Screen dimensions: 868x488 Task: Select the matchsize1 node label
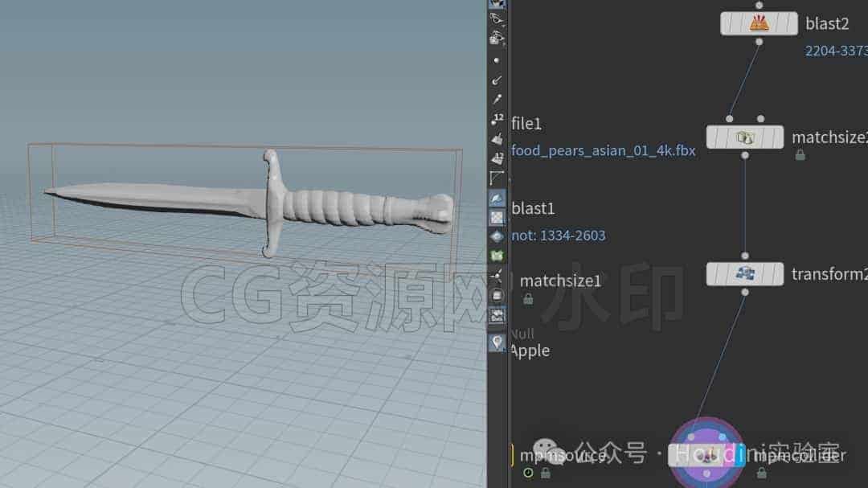(x=560, y=281)
